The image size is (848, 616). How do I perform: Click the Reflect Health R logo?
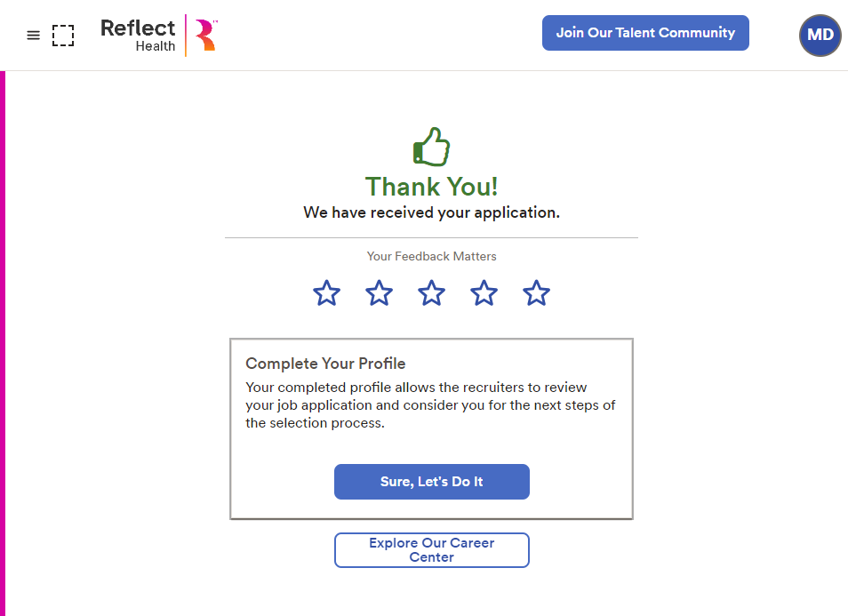click(x=206, y=35)
